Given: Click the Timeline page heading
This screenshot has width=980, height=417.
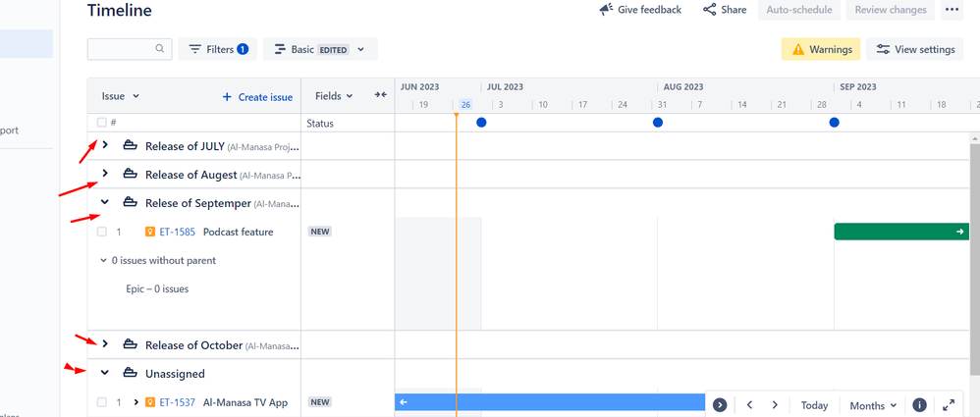Looking at the screenshot, I should [120, 10].
